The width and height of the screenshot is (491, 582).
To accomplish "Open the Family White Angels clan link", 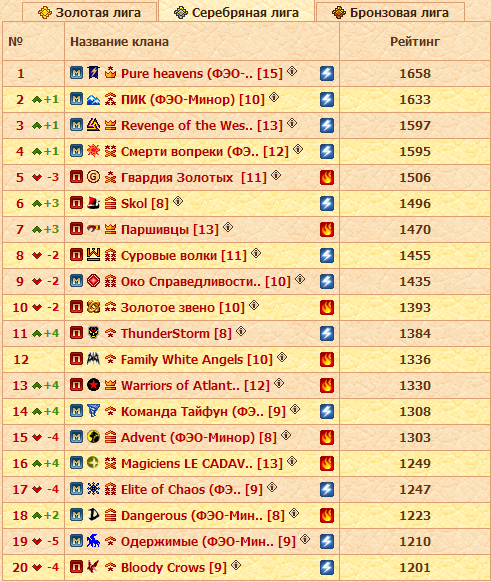I will pyautogui.click(x=197, y=359).
